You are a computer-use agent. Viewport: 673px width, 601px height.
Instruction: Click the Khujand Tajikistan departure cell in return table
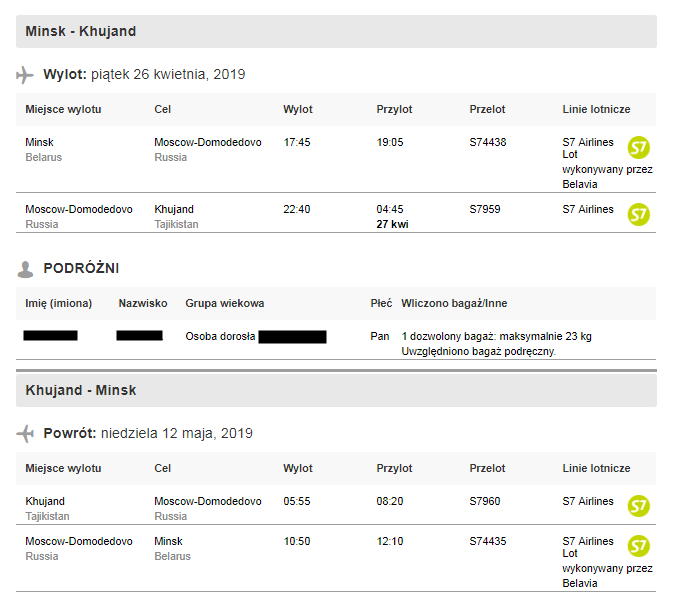(47, 508)
